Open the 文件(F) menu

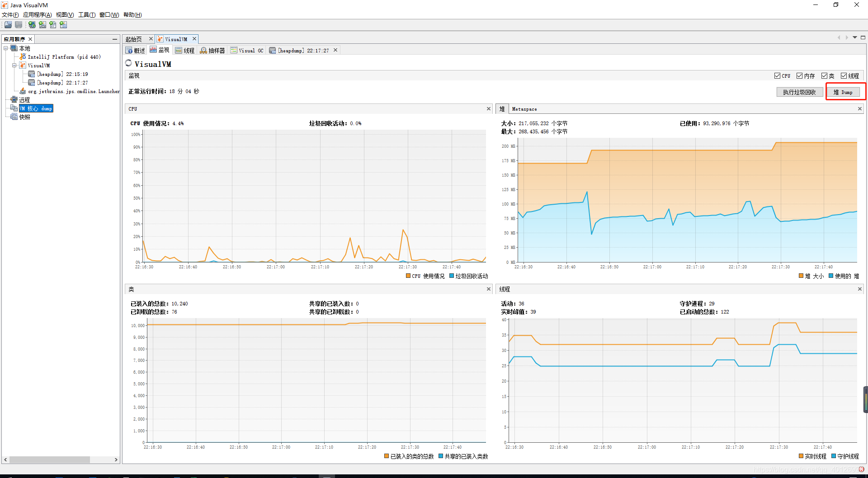10,15
